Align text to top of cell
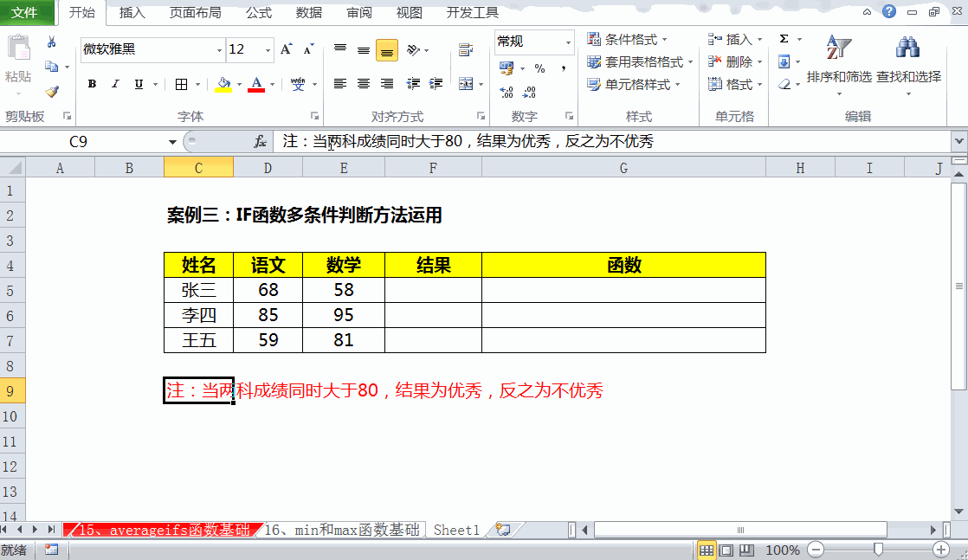The image size is (968, 560). pos(340,49)
